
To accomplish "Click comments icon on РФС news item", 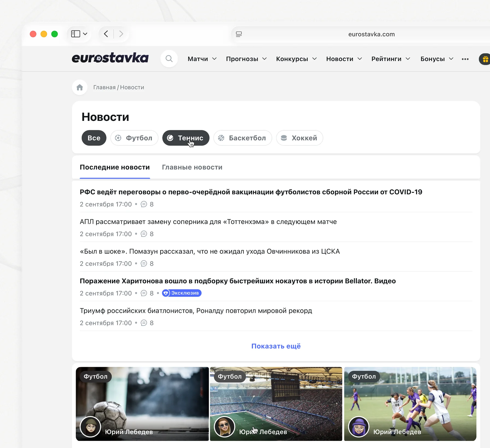I will pos(144,204).
